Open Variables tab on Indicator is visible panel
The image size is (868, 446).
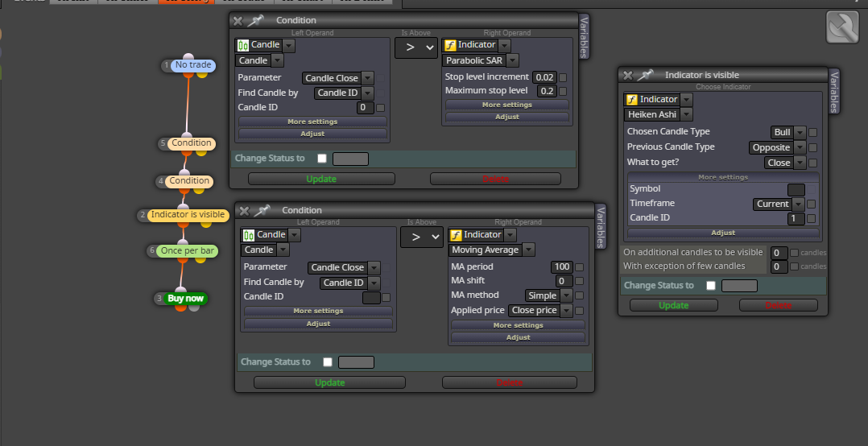(x=834, y=91)
